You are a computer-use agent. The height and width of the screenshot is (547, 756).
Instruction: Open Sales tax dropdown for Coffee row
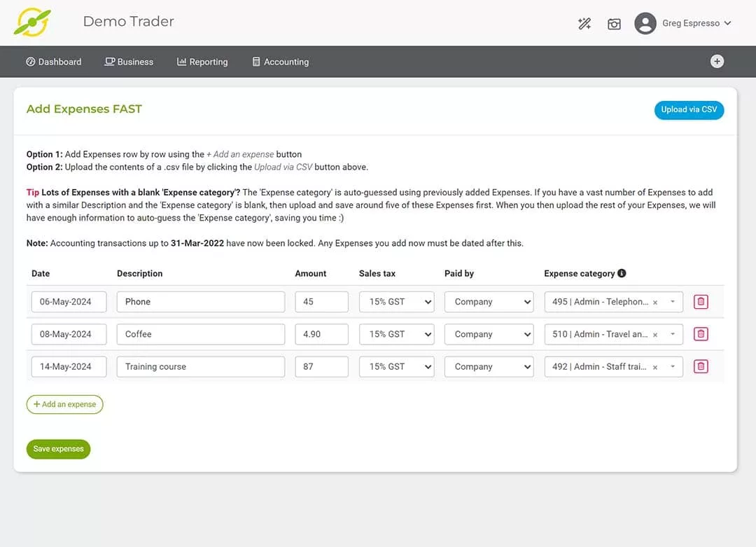[x=397, y=334]
